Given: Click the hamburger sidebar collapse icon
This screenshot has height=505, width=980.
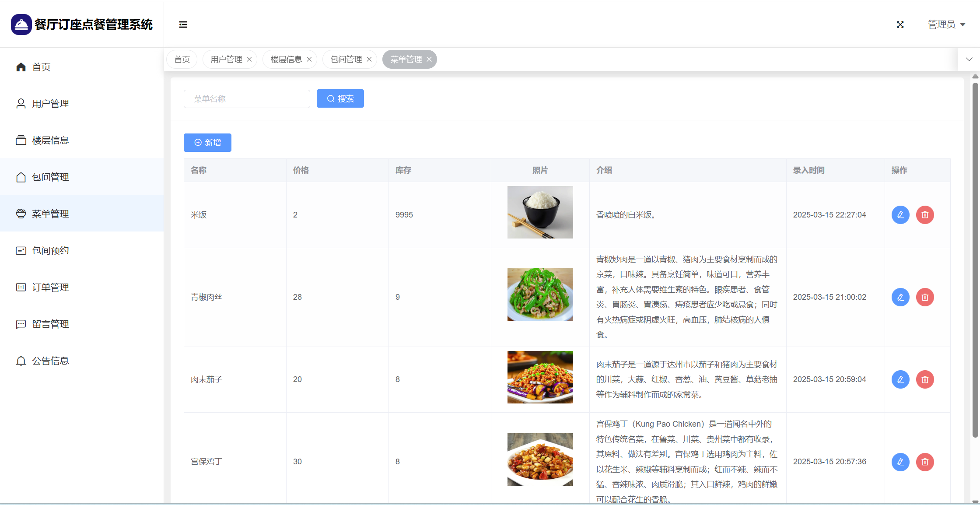Looking at the screenshot, I should tap(183, 25).
